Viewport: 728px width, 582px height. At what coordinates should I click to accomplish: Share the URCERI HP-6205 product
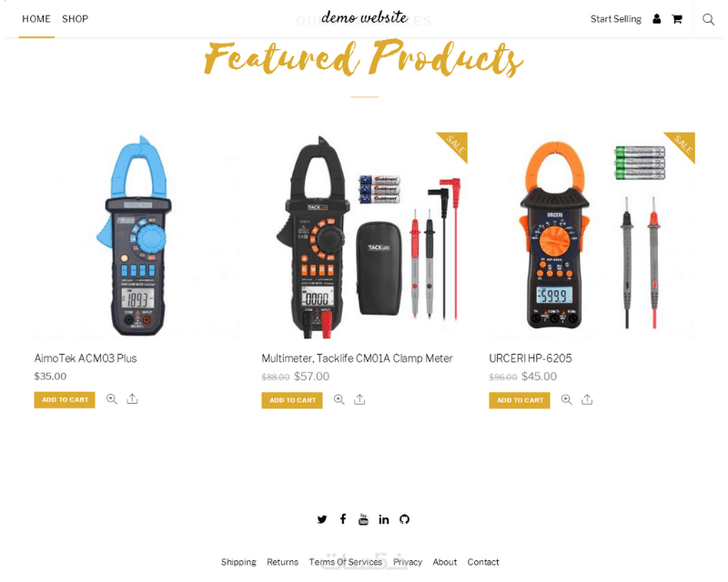587,399
